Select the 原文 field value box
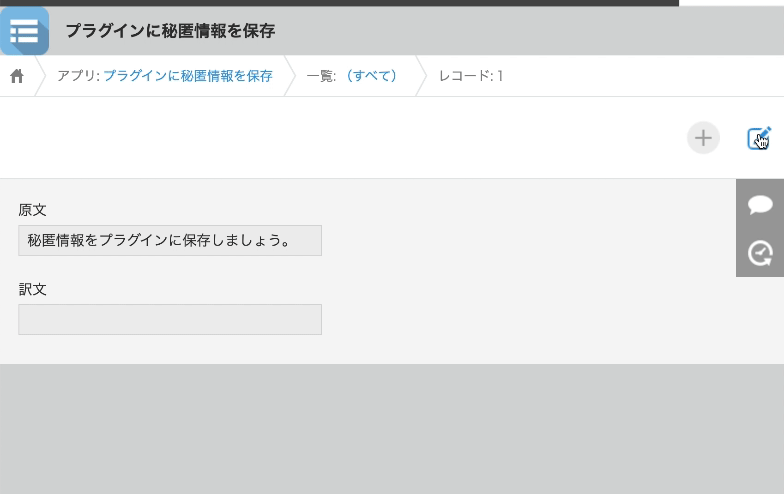Screen dimensions: 784x494 [x=170, y=240]
